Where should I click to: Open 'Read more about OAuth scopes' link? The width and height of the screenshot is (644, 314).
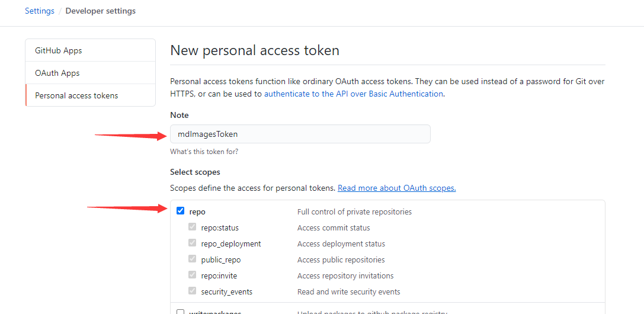(396, 188)
